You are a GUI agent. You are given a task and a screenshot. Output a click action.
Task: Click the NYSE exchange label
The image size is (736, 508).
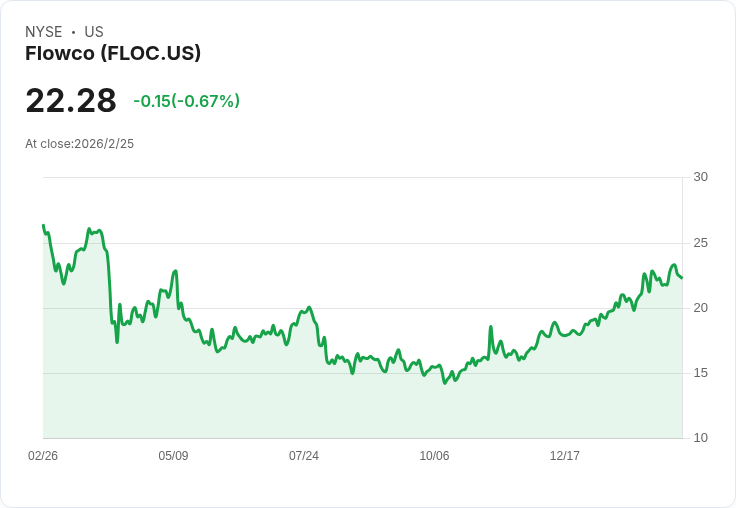[44, 32]
